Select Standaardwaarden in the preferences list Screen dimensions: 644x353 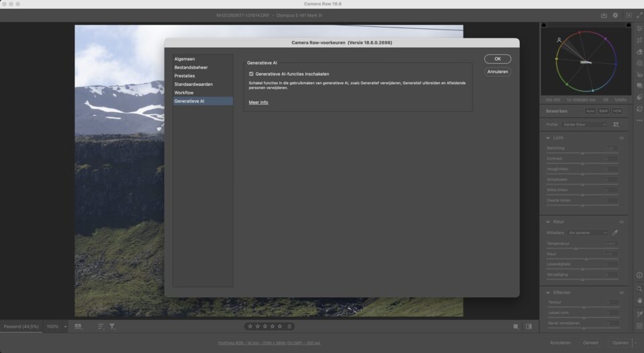click(203, 85)
